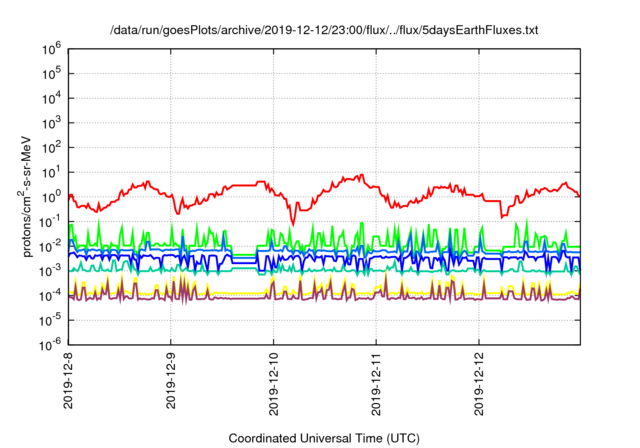Click the chart title file path text

tap(324, 30)
